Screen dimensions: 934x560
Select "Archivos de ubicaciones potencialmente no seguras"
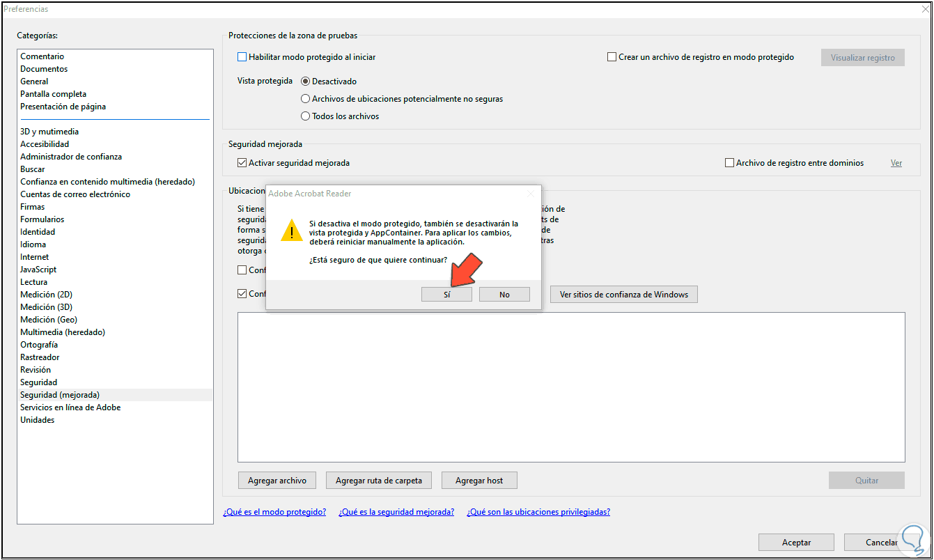point(305,98)
